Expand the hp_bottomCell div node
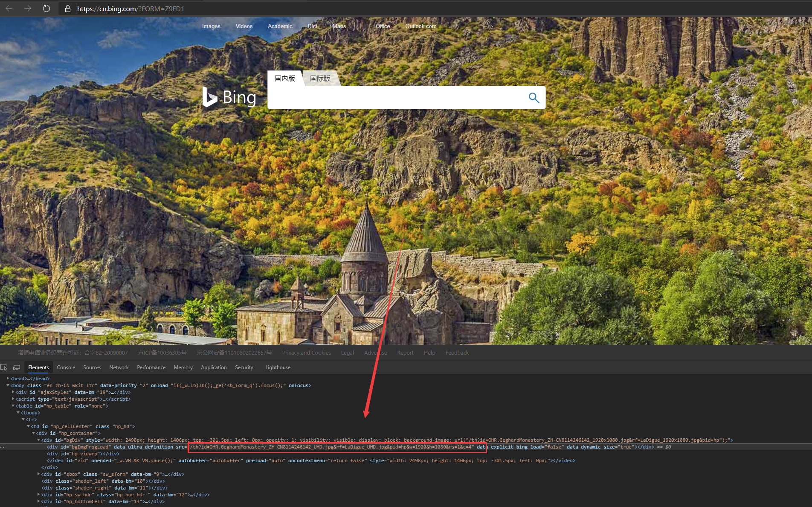Screen dimensions: 812x507 pyautogui.click(x=38, y=501)
